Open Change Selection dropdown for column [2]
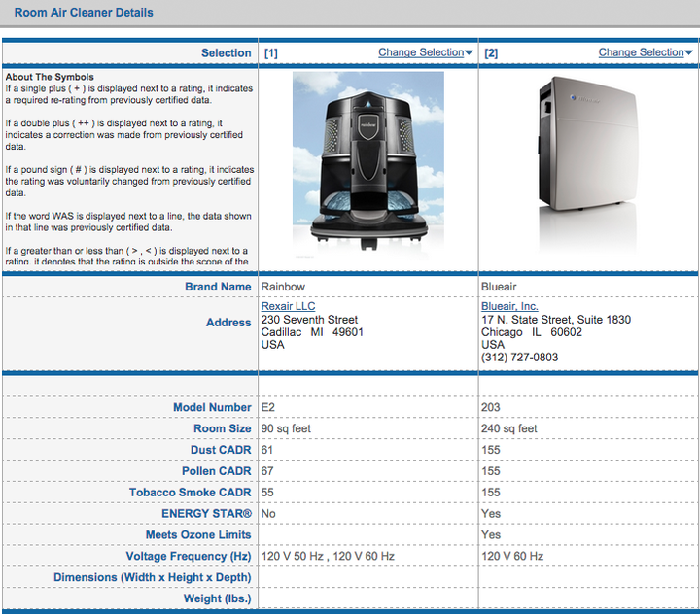Image resolution: width=700 pixels, height=615 pixels. click(x=646, y=52)
